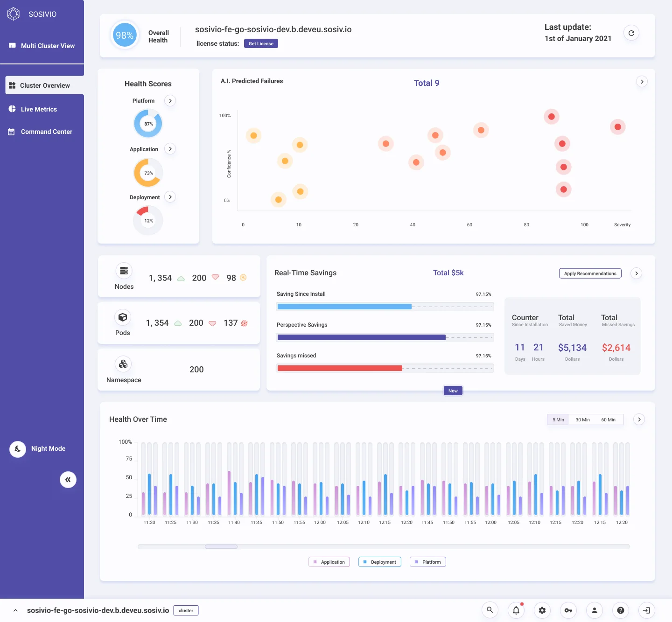Select Cluster Overview in sidebar
The image size is (672, 622).
(x=45, y=85)
